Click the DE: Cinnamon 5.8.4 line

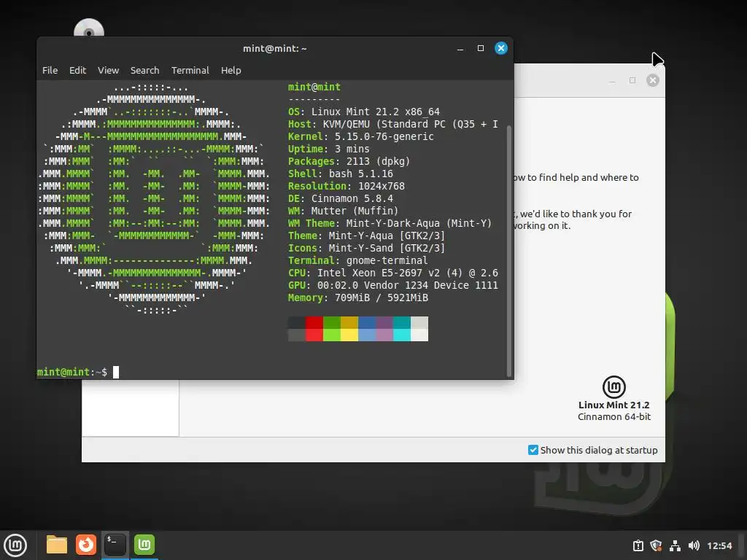coord(340,198)
